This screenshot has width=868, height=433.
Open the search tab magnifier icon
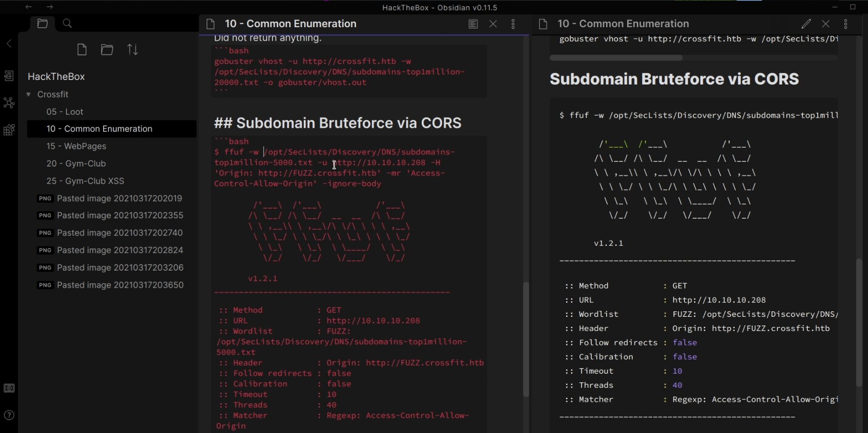pos(67,23)
